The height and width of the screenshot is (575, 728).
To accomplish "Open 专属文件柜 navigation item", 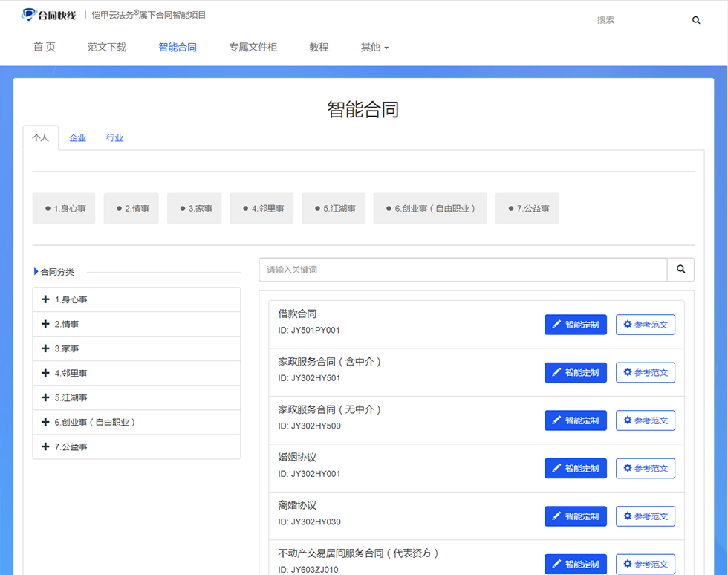I will coord(253,47).
